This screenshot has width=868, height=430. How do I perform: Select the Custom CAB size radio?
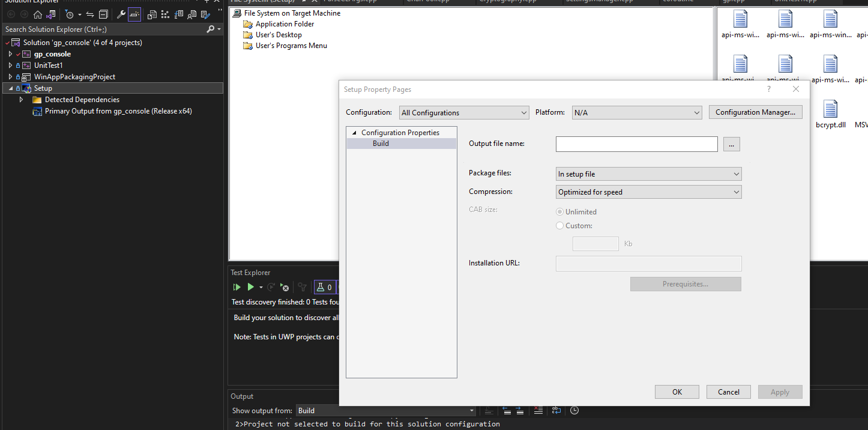[560, 226]
